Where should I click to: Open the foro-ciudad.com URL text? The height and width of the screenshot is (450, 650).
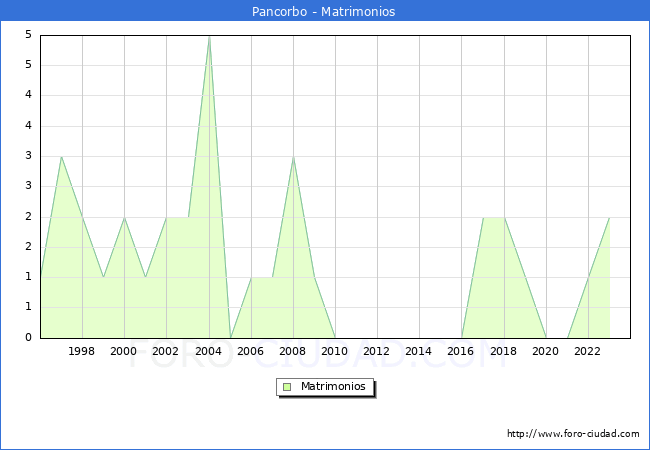click(x=573, y=434)
